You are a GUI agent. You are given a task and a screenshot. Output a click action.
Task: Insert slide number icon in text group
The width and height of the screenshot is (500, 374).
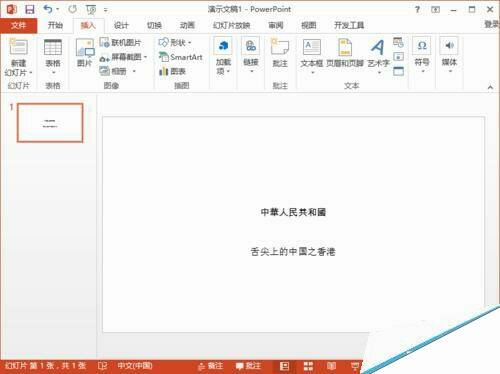tap(398, 57)
